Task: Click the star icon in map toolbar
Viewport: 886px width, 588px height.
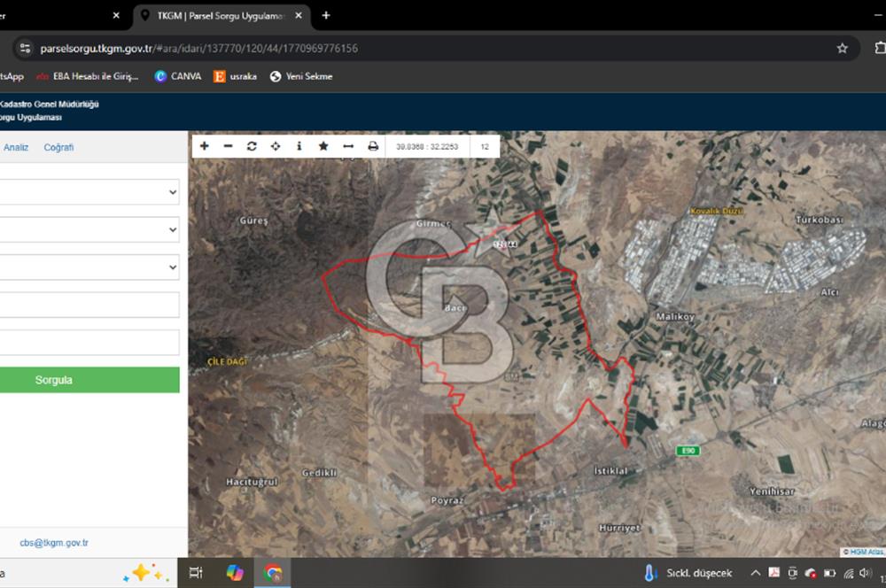Action: (323, 146)
